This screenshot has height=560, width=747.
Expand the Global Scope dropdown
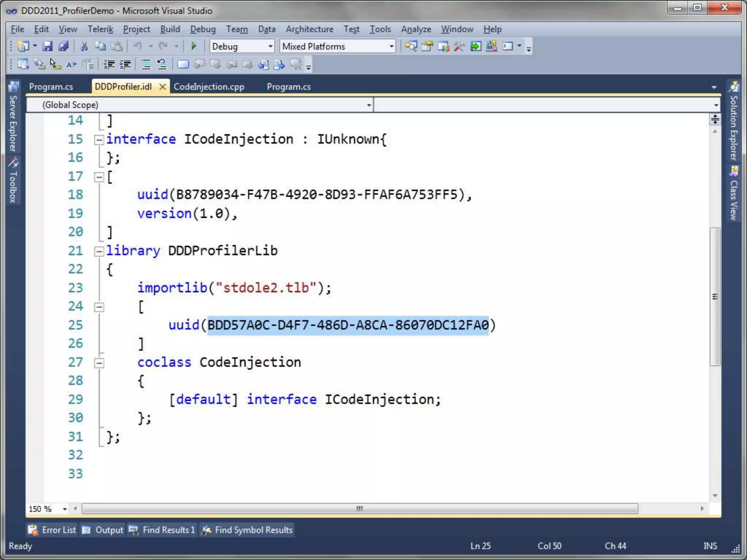pos(369,105)
